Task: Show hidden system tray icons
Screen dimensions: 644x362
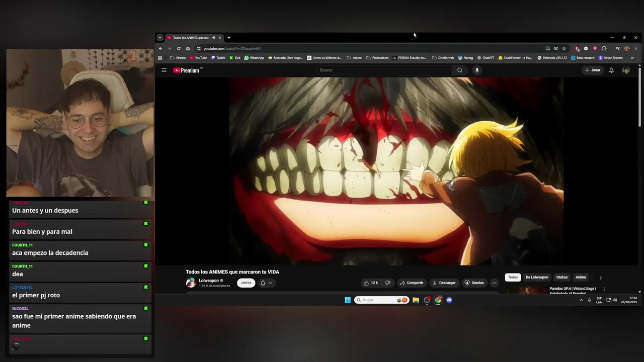Action: 581,300
